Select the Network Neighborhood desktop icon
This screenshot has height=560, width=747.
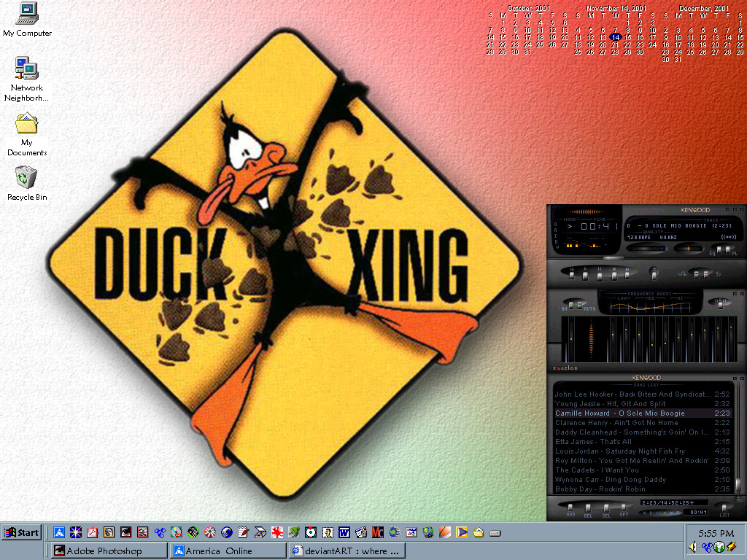click(x=27, y=79)
